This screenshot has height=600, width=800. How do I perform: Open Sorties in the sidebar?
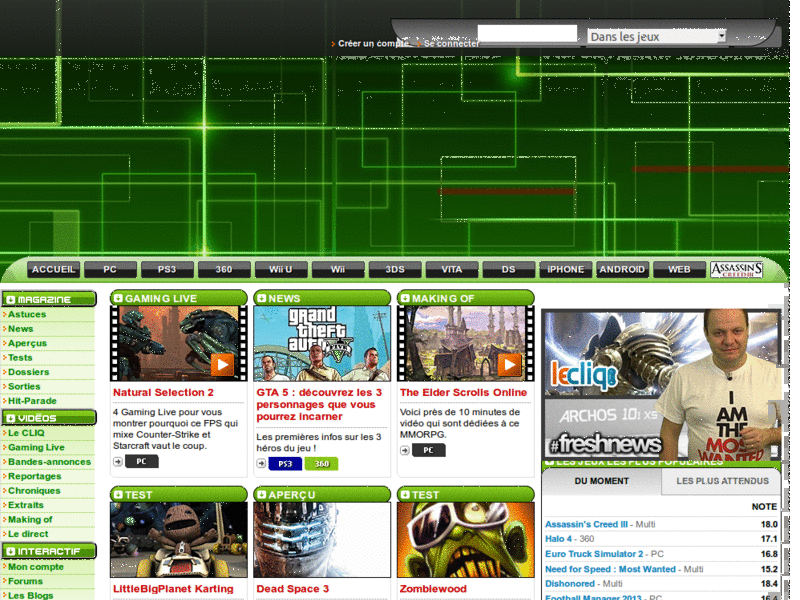coord(24,386)
